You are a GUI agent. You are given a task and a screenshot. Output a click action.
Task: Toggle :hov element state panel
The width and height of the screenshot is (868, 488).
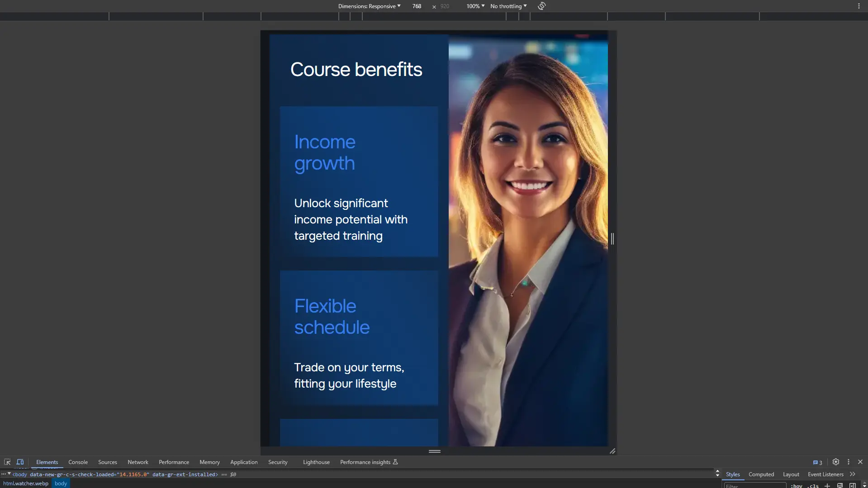(796, 486)
